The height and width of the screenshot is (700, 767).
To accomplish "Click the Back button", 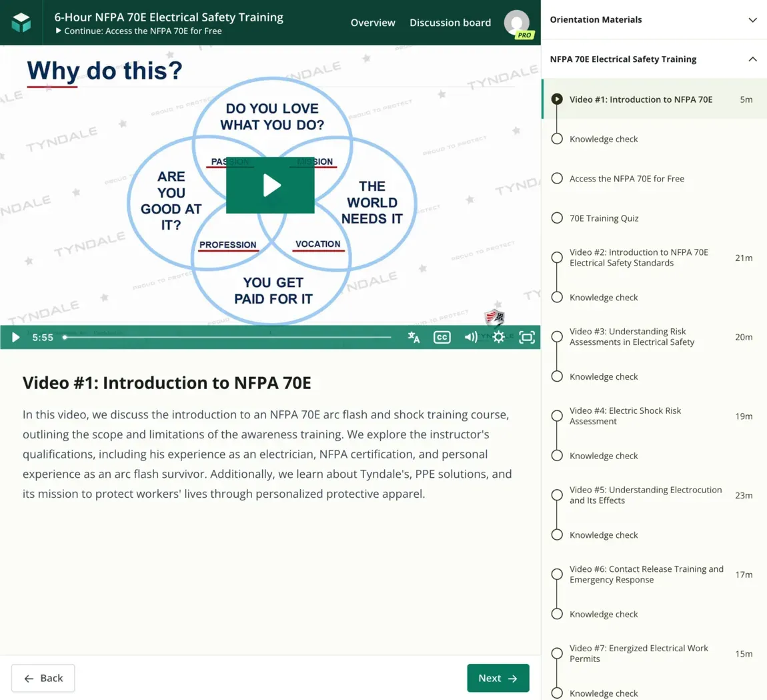I will click(43, 678).
